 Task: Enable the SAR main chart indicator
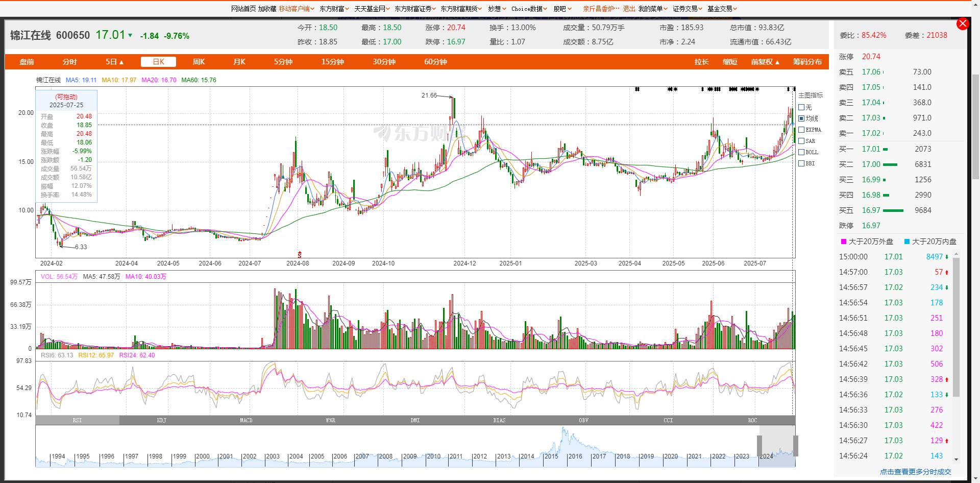[801, 141]
